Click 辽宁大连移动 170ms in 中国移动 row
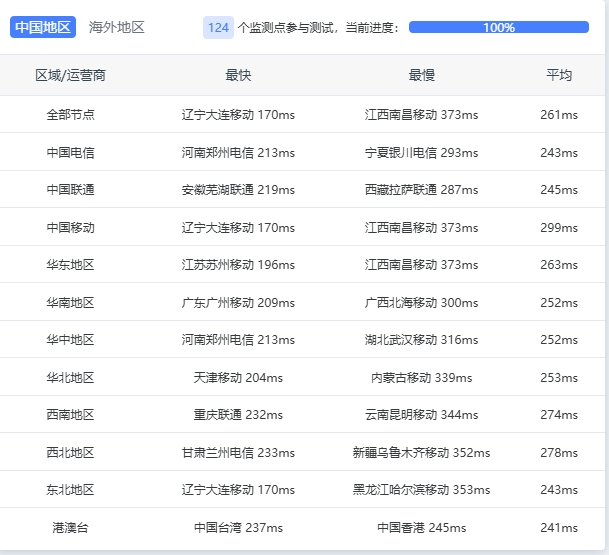The height and width of the screenshot is (555, 609). pyautogui.click(x=238, y=227)
